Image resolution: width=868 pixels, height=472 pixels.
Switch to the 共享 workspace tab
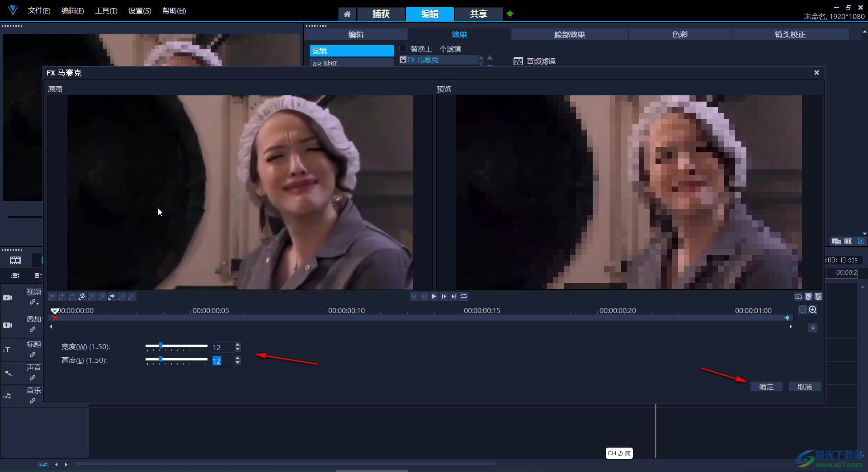pyautogui.click(x=478, y=14)
